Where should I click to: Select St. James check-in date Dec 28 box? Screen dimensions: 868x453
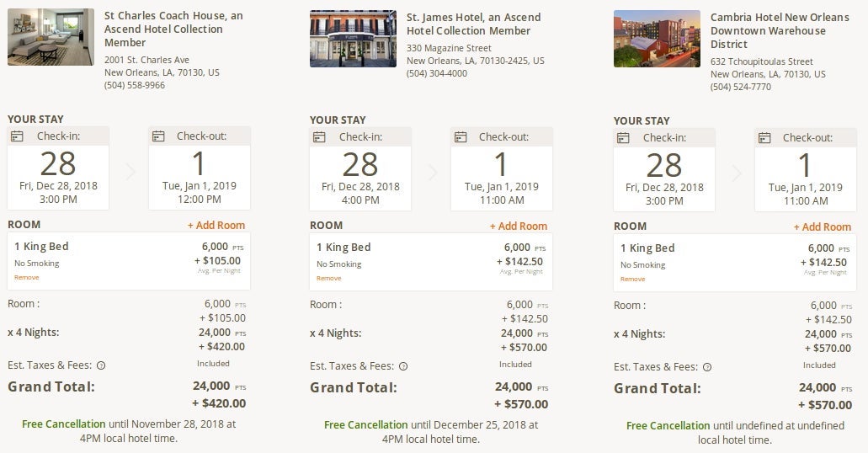tap(360, 169)
